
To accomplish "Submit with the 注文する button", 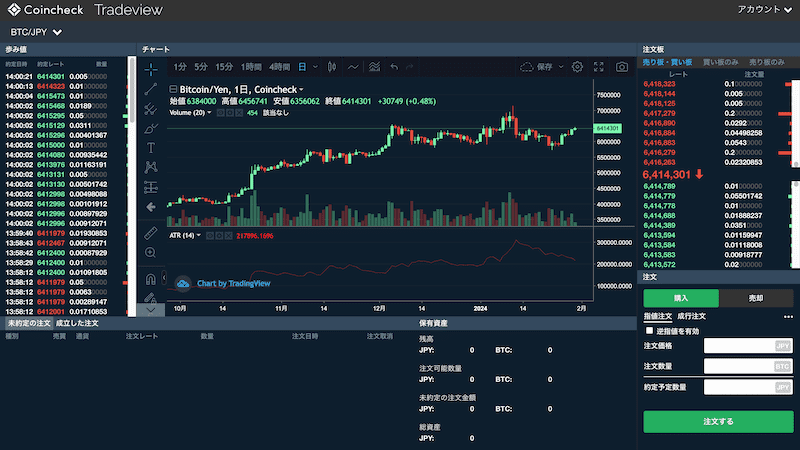I will tap(718, 421).
